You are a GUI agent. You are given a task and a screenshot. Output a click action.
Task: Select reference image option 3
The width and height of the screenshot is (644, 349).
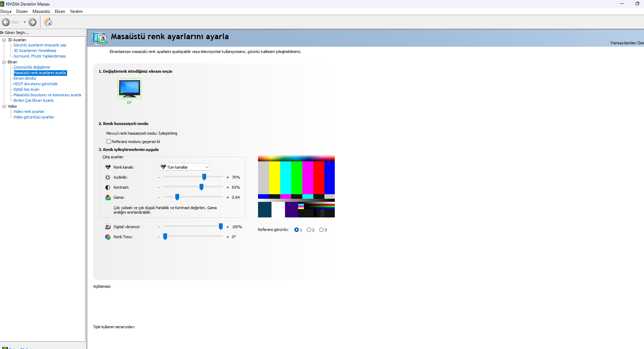[321, 230]
